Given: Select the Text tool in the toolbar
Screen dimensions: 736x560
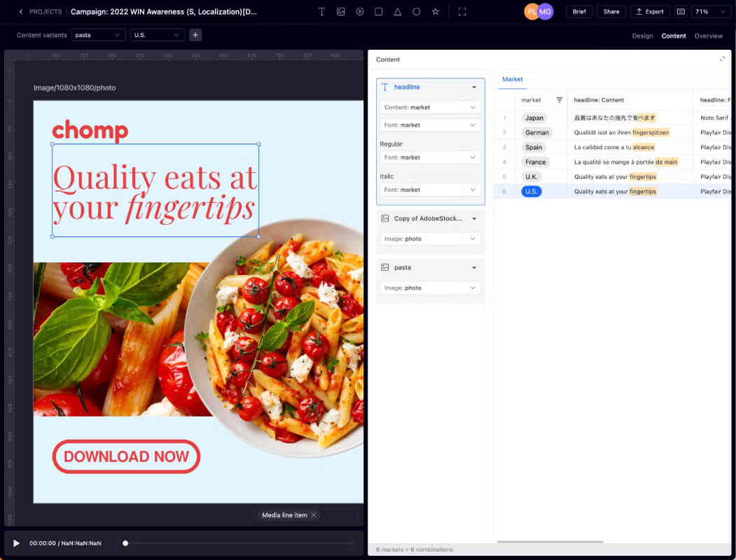Looking at the screenshot, I should [x=321, y=12].
